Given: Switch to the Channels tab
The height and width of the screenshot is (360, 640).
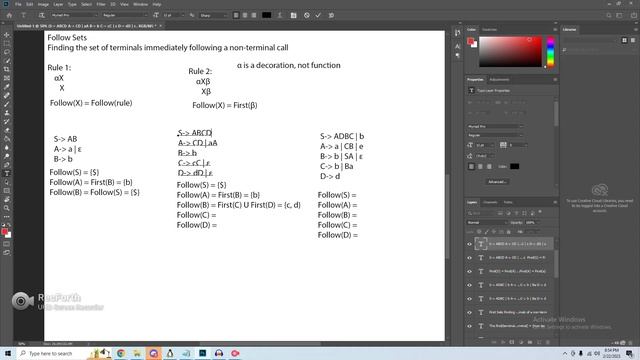Looking at the screenshot, I should (x=490, y=202).
